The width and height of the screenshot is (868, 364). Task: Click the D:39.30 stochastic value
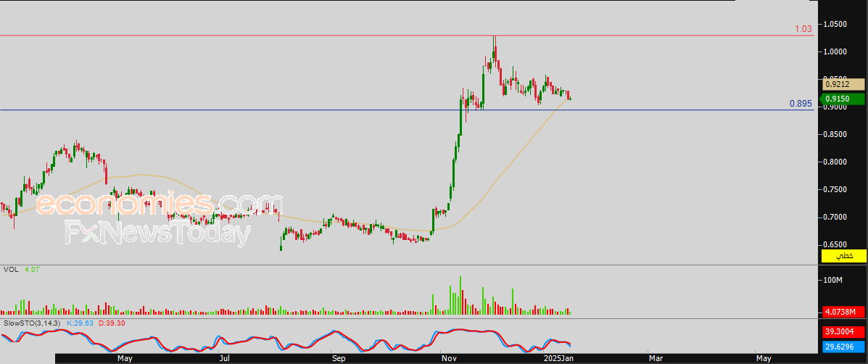112,322
